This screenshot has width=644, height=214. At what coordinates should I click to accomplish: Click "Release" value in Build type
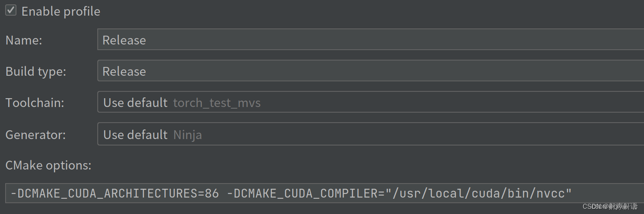[124, 71]
